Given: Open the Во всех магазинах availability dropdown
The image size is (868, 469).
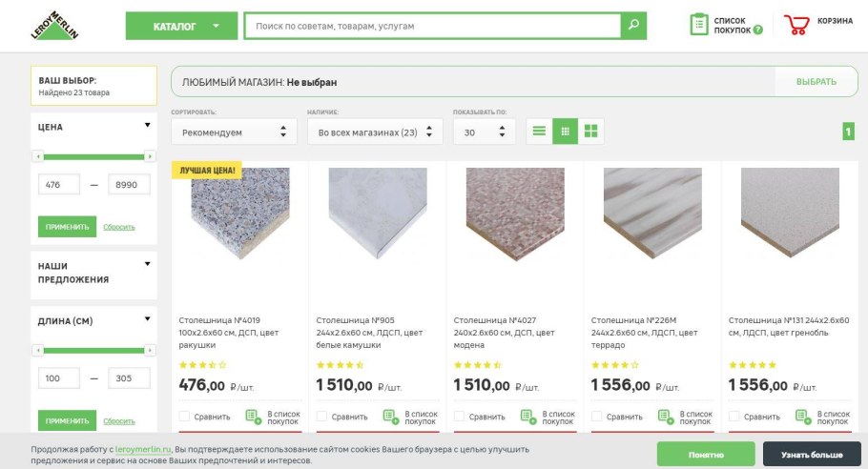Looking at the screenshot, I should pos(374,133).
